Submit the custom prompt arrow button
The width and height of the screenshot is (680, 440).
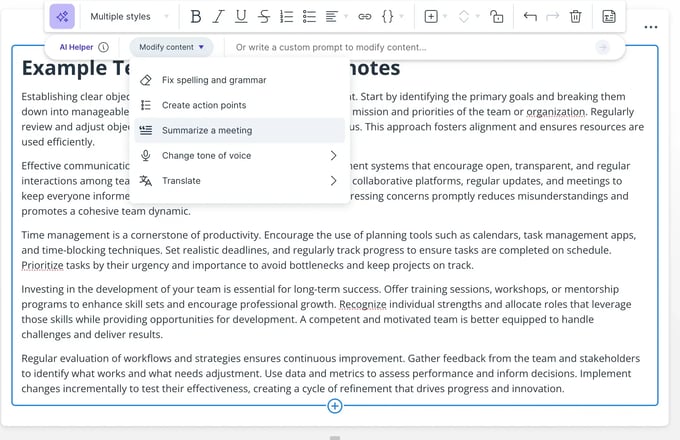click(x=603, y=47)
